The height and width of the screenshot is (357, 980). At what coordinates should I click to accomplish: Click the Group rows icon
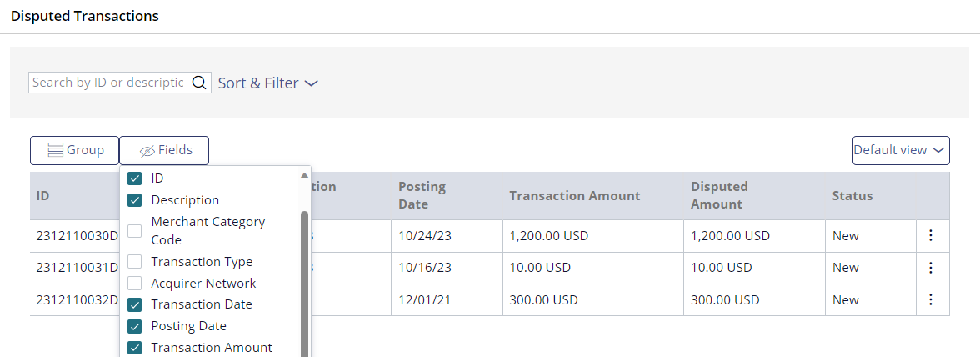coord(56,150)
